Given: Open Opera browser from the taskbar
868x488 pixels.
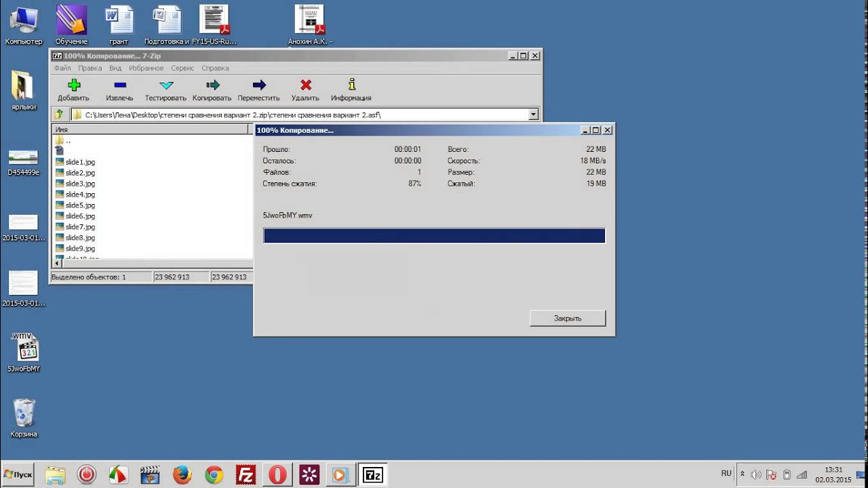Looking at the screenshot, I should (277, 474).
